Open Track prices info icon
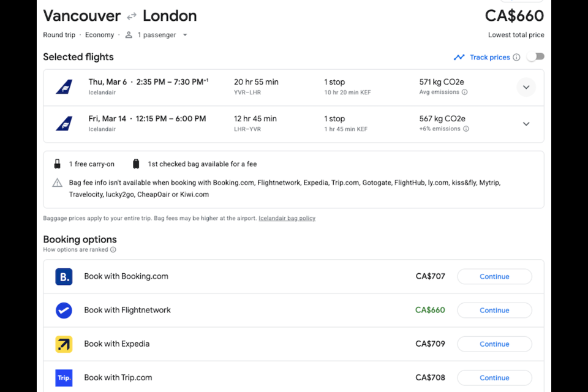588x392 pixels. (516, 58)
